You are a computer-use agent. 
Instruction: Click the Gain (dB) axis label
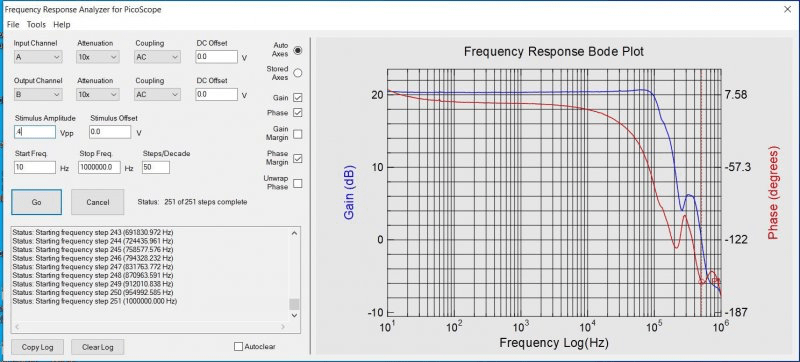(x=349, y=193)
